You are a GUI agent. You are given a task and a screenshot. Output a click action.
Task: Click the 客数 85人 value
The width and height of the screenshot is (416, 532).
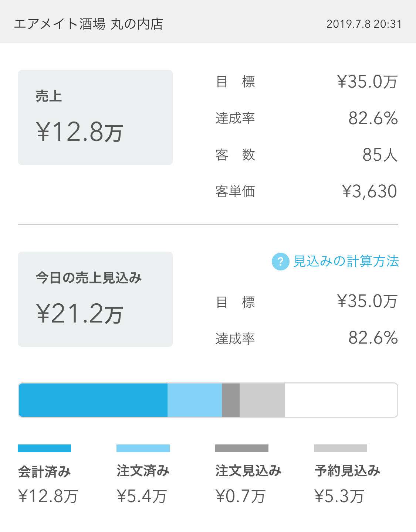tap(380, 155)
